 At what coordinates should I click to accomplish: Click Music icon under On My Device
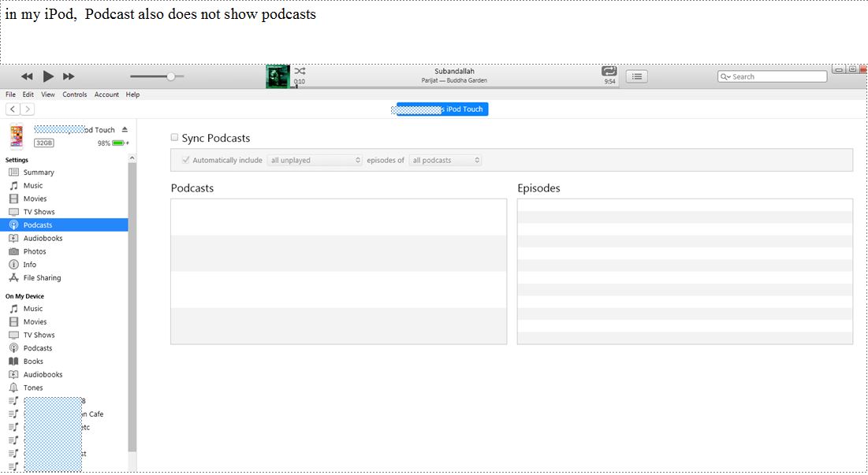pos(14,309)
